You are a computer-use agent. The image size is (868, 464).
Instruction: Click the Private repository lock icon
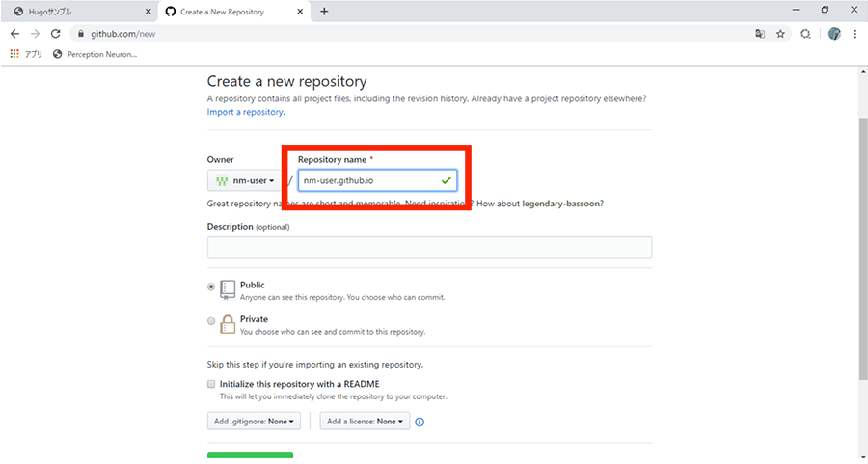click(228, 324)
